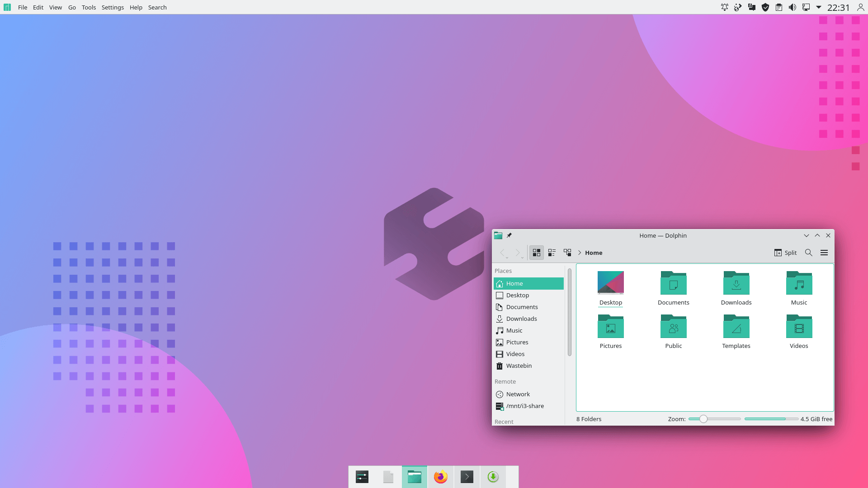Click the 22:31 clock

(x=839, y=7)
